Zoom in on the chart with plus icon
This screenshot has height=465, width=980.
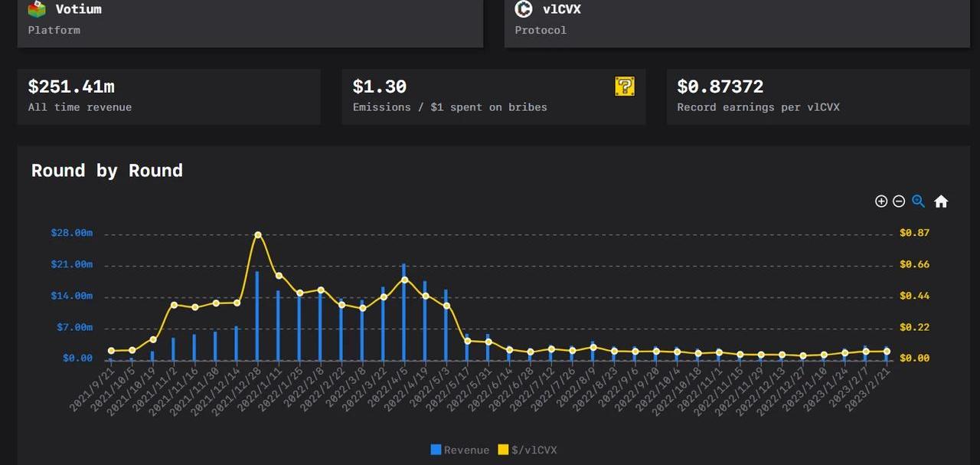881,201
